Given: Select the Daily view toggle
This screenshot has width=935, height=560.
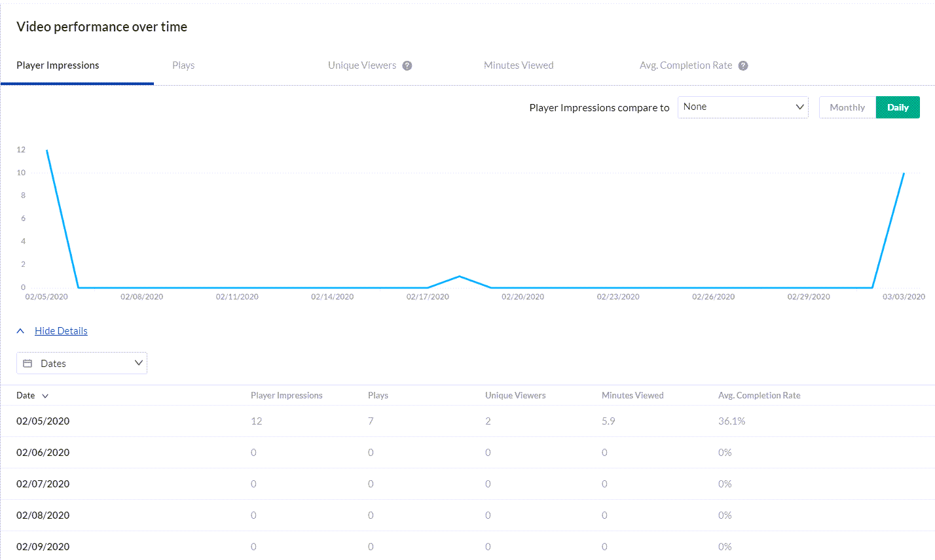Looking at the screenshot, I should pos(898,107).
